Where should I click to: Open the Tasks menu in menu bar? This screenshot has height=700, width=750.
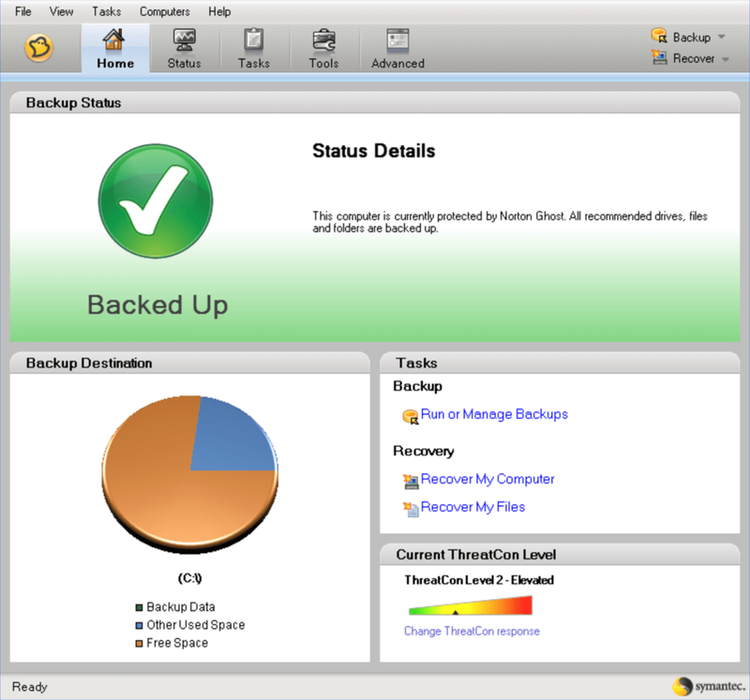(106, 11)
